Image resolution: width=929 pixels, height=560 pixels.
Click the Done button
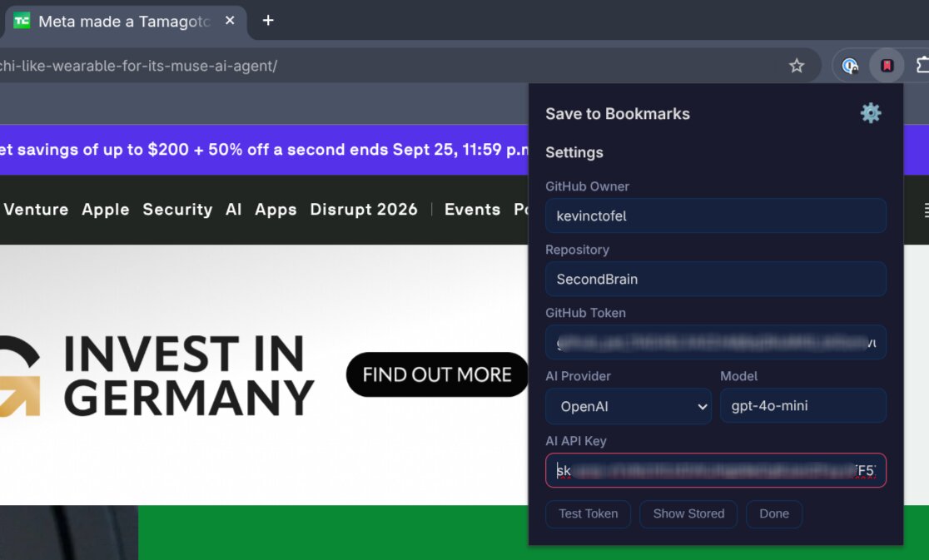[x=774, y=514]
